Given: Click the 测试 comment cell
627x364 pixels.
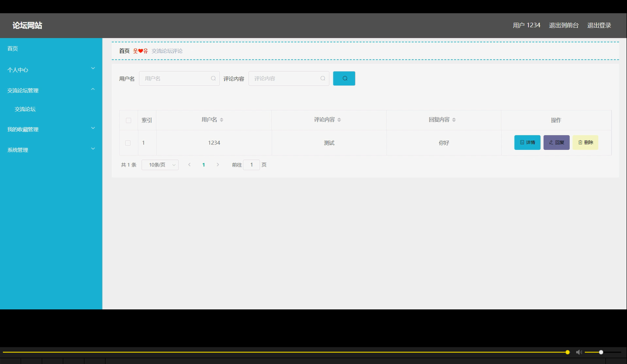Looking at the screenshot, I should [x=329, y=143].
